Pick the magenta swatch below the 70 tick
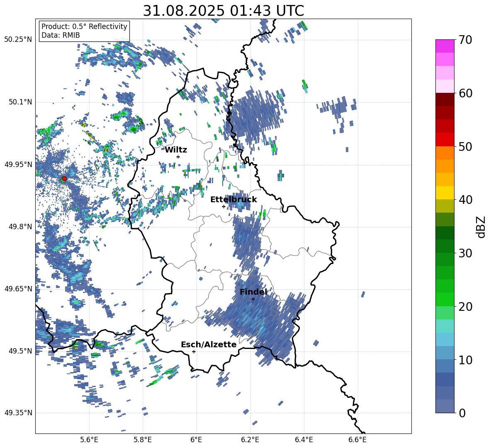This screenshot has height=448, width=491. tap(445, 46)
